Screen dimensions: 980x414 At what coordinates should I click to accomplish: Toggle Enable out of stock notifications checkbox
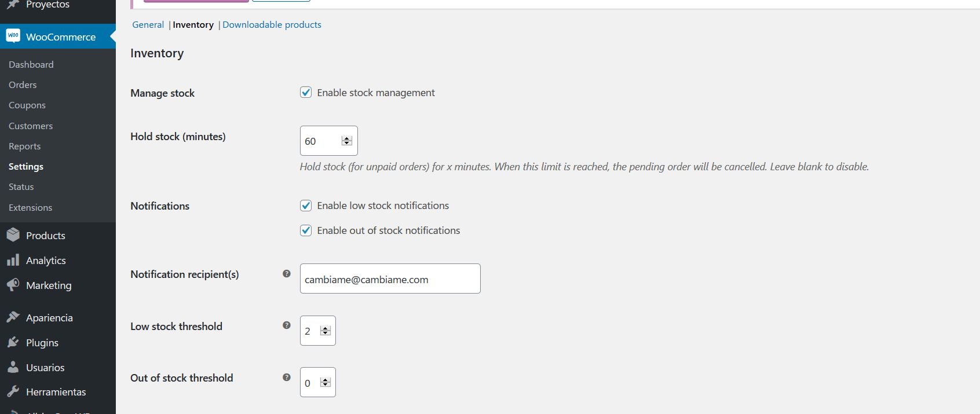pos(306,230)
